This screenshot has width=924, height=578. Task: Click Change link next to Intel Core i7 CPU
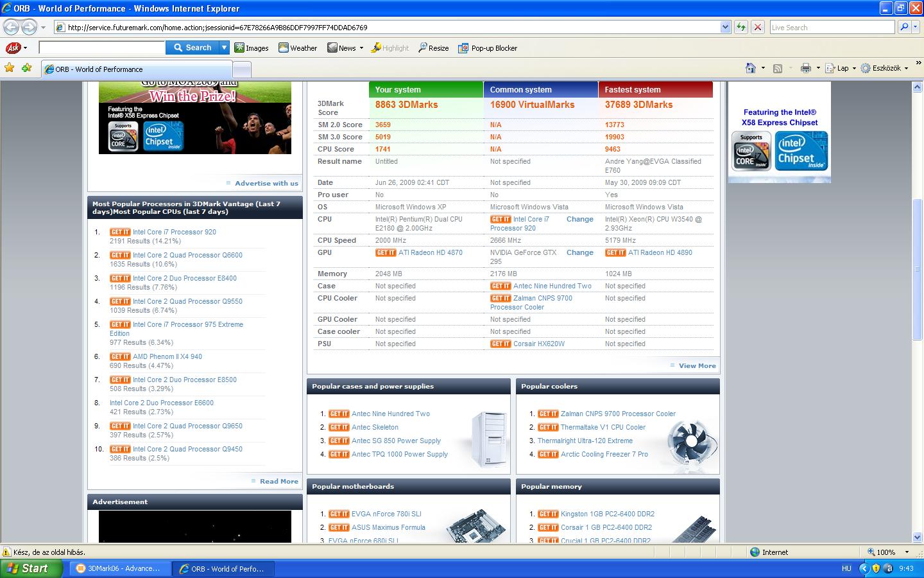point(579,219)
